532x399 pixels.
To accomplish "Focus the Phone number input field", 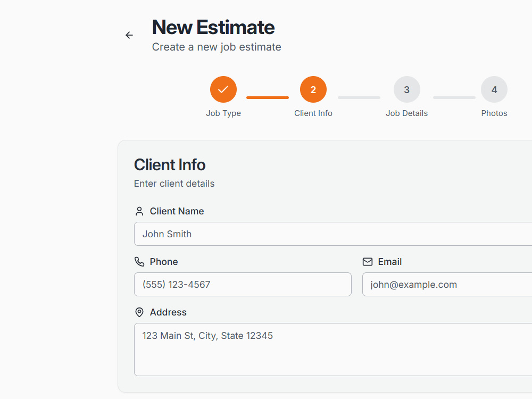I will coord(243,284).
